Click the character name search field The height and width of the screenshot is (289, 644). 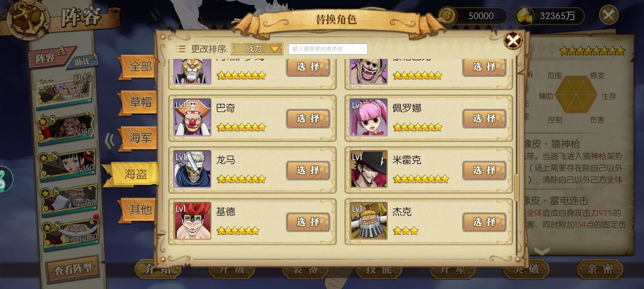pyautogui.click(x=328, y=49)
